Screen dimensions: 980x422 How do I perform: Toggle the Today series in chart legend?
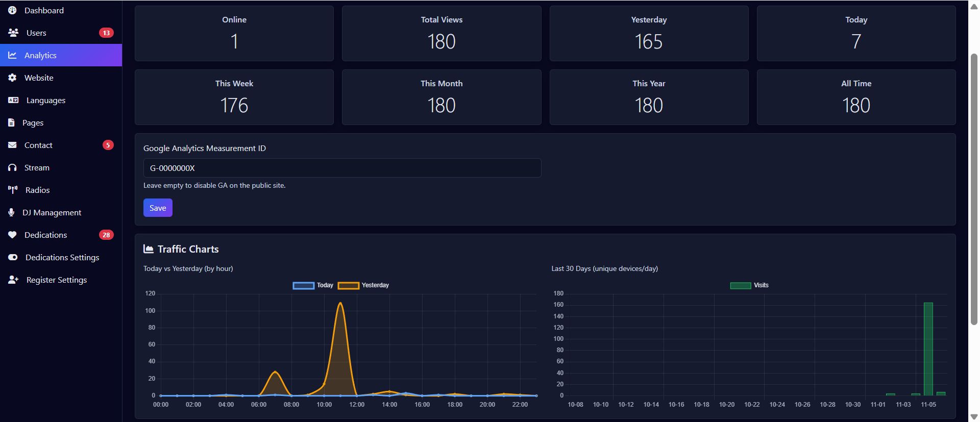coord(313,285)
